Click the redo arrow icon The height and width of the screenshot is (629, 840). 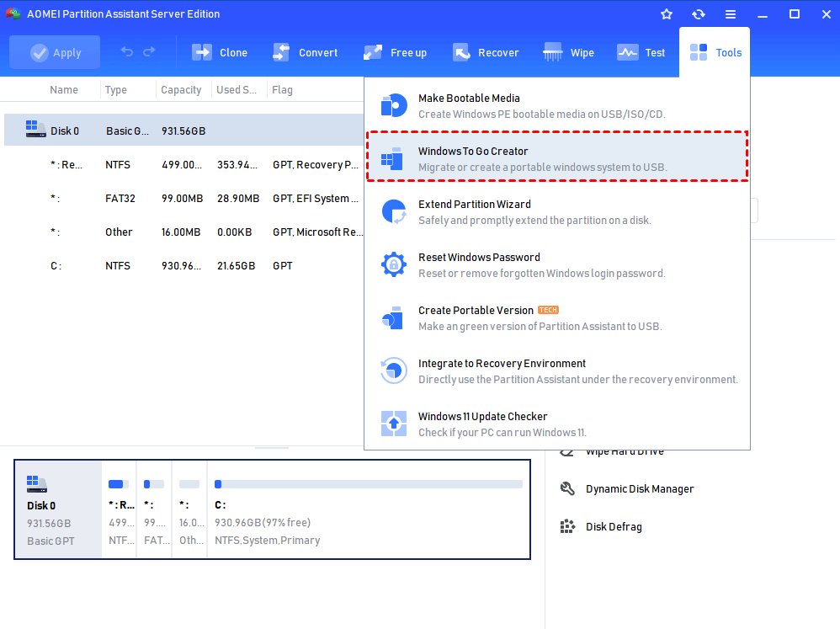(150, 51)
